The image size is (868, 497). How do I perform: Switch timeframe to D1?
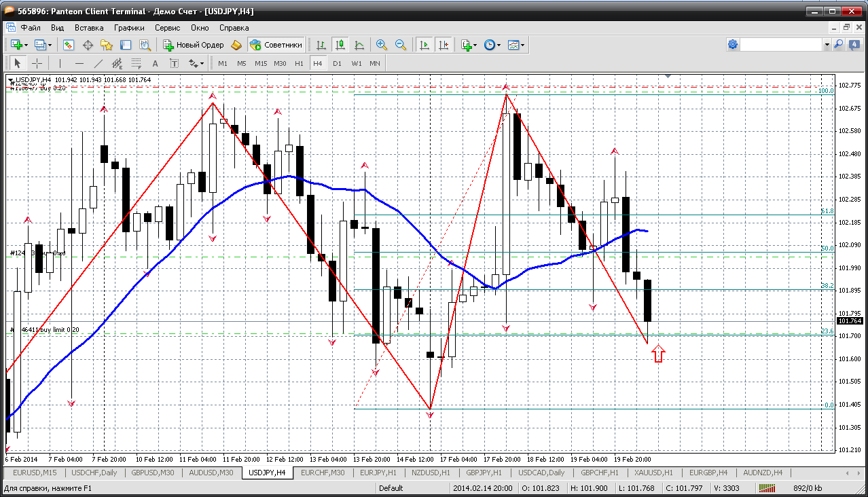pyautogui.click(x=337, y=63)
